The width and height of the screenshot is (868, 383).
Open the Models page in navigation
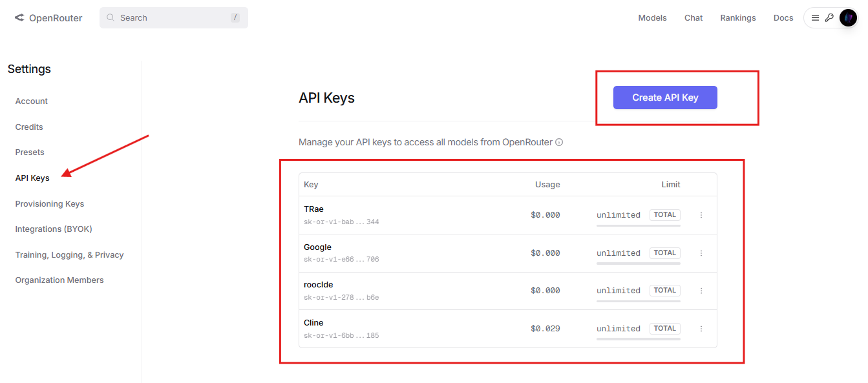coord(652,18)
